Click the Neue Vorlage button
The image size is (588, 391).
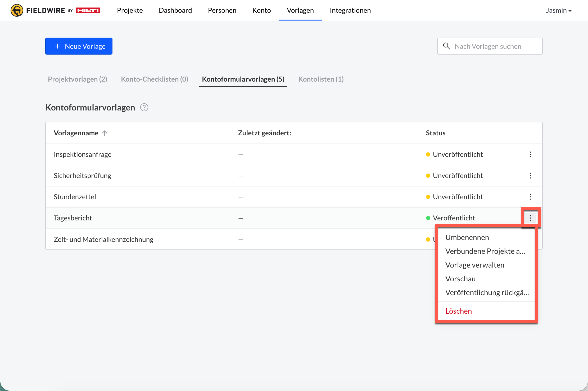click(79, 46)
